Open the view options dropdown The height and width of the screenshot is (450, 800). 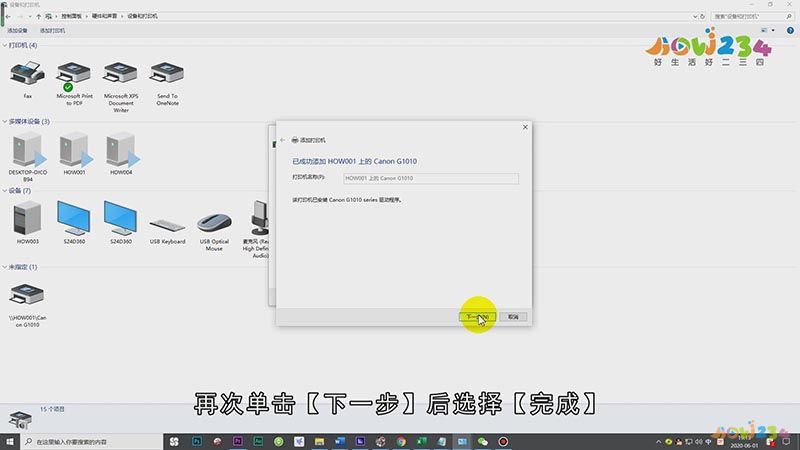[773, 31]
